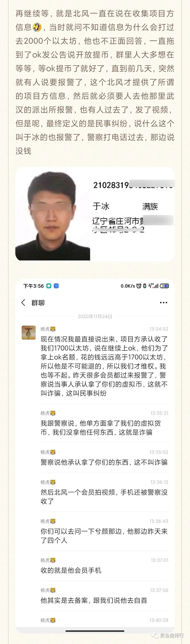Open the ID card image of 于冰
Image resolution: width=190 pixels, height=644 pixels.
95,214
